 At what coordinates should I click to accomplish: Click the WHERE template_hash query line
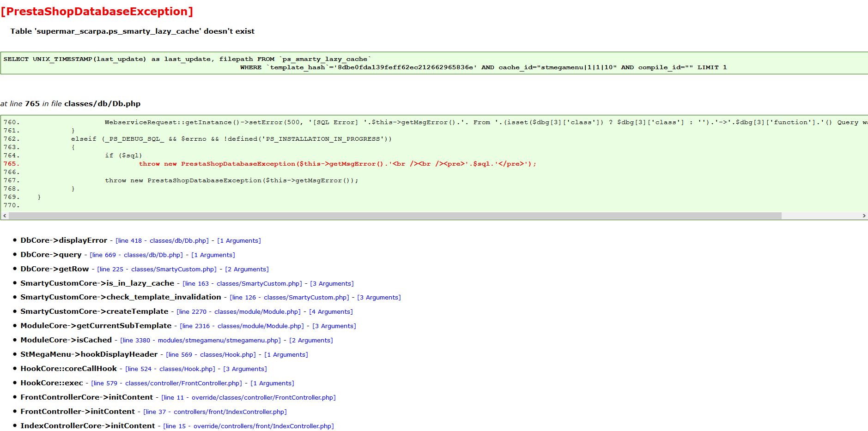pyautogui.click(x=483, y=67)
